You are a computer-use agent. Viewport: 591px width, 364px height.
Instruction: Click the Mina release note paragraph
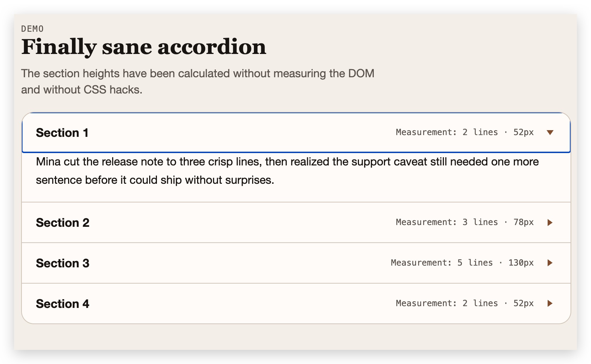tap(287, 171)
